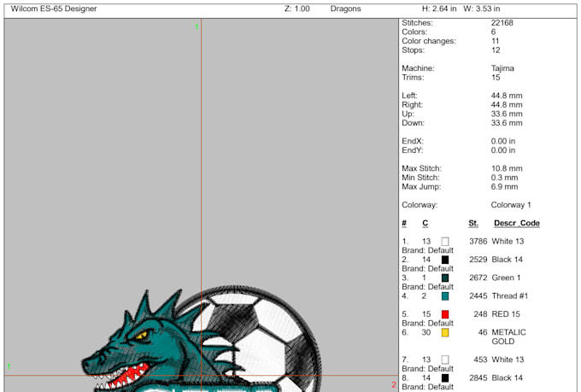Viewport: 581px width, 392px height.
Task: Click the Left value 44.8 mm
Action: click(x=507, y=96)
